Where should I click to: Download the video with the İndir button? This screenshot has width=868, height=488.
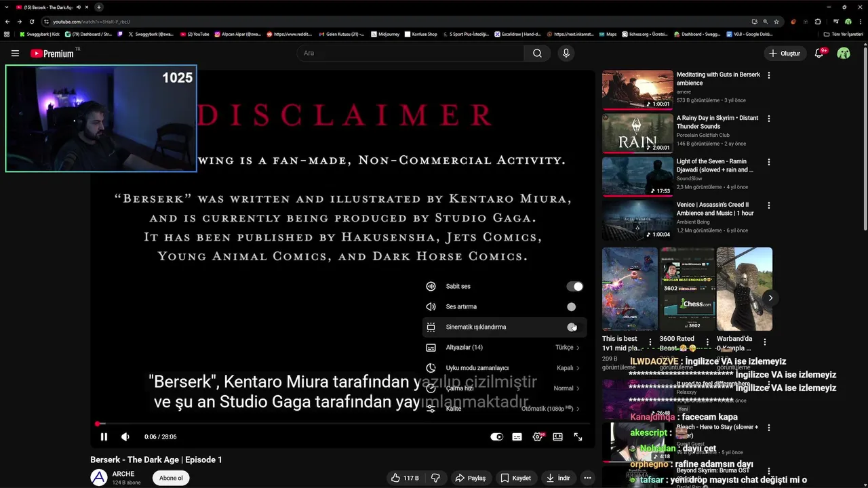click(559, 478)
